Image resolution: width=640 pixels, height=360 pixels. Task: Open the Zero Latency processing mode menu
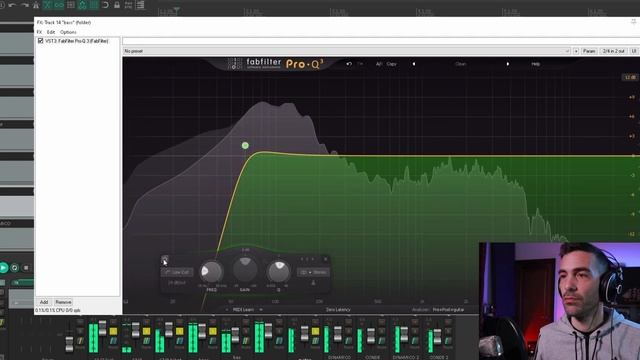(x=338, y=310)
